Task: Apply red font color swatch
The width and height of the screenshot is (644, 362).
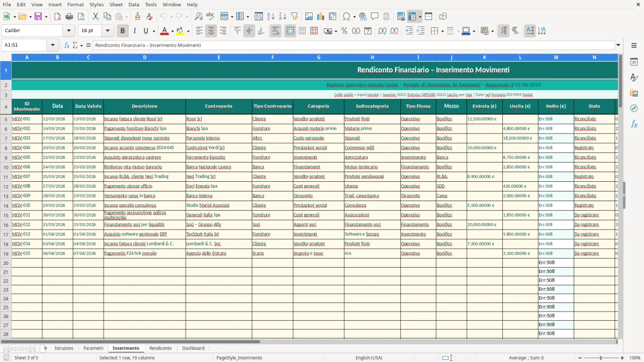Action: (165, 31)
